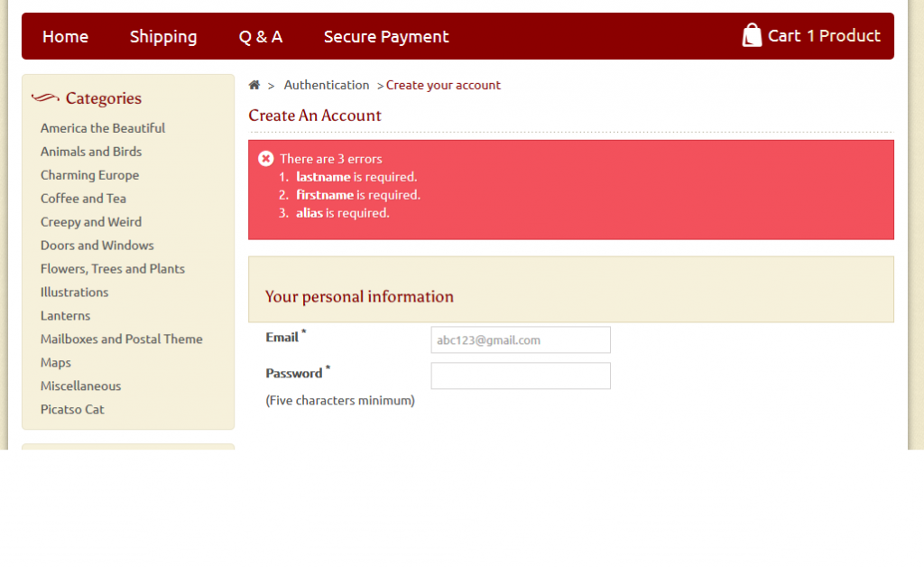Click the Password input field
Image resolution: width=924 pixels, height=567 pixels.
click(521, 376)
